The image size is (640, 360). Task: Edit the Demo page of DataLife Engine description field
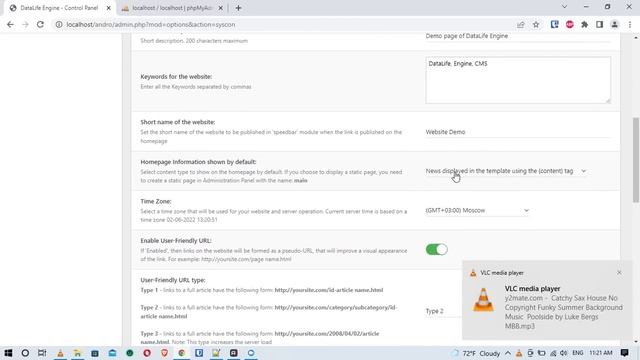click(x=518, y=36)
